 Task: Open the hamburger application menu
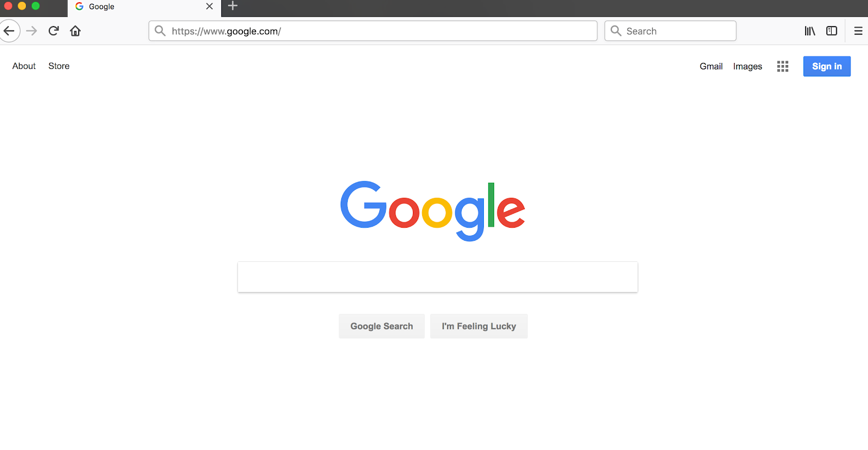click(858, 31)
